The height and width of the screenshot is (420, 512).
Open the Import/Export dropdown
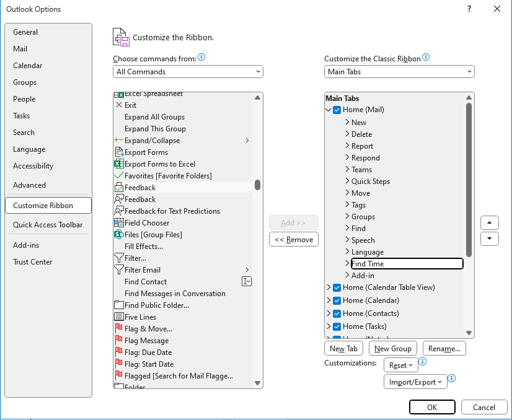415,382
